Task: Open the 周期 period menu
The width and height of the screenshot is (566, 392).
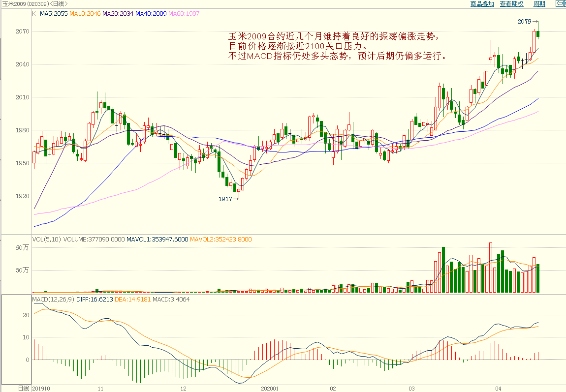Action: pyautogui.click(x=539, y=4)
